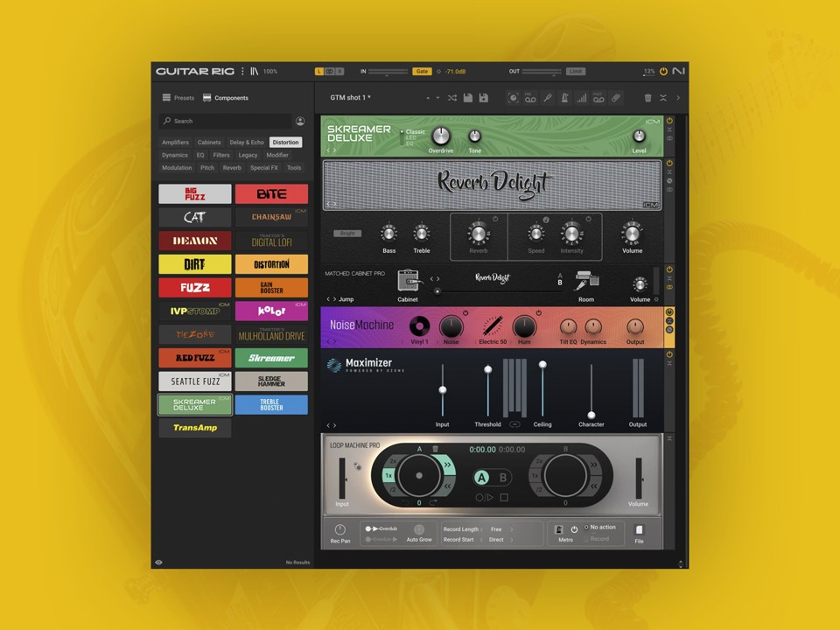Select the Delay & Echo category

tap(247, 143)
